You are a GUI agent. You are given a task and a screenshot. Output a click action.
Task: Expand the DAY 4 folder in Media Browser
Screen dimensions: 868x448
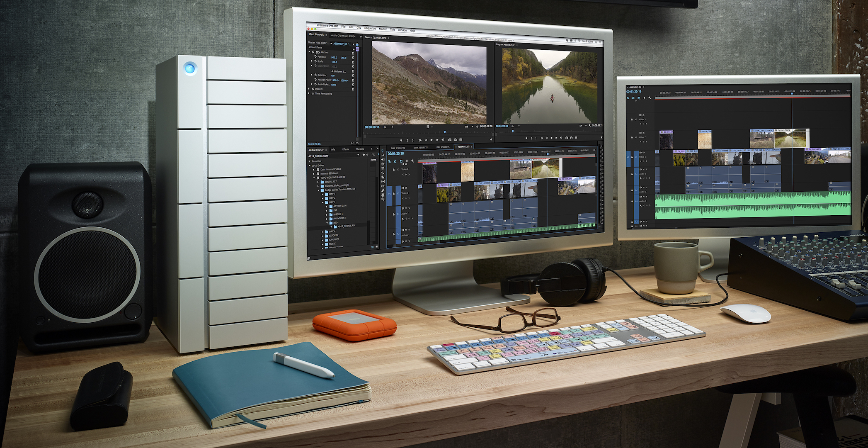[322, 231]
